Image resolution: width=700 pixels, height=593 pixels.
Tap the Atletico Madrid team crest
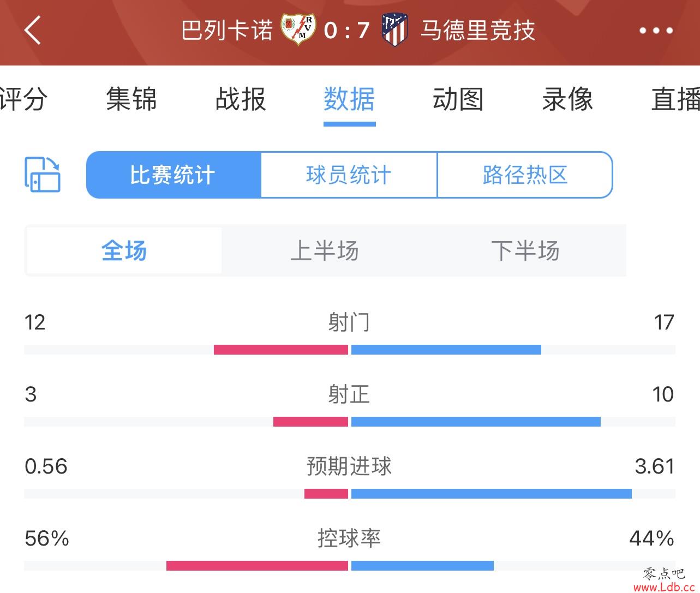(x=394, y=30)
